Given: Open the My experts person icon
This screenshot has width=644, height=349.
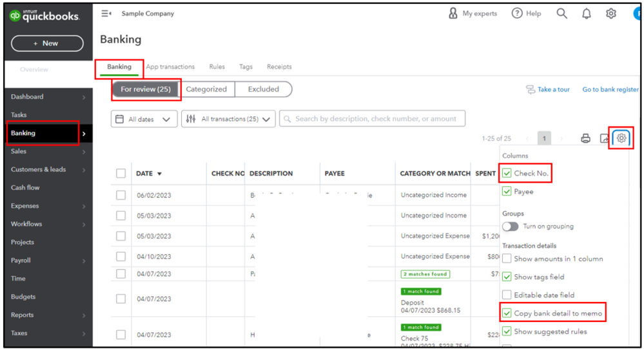Looking at the screenshot, I should [453, 13].
